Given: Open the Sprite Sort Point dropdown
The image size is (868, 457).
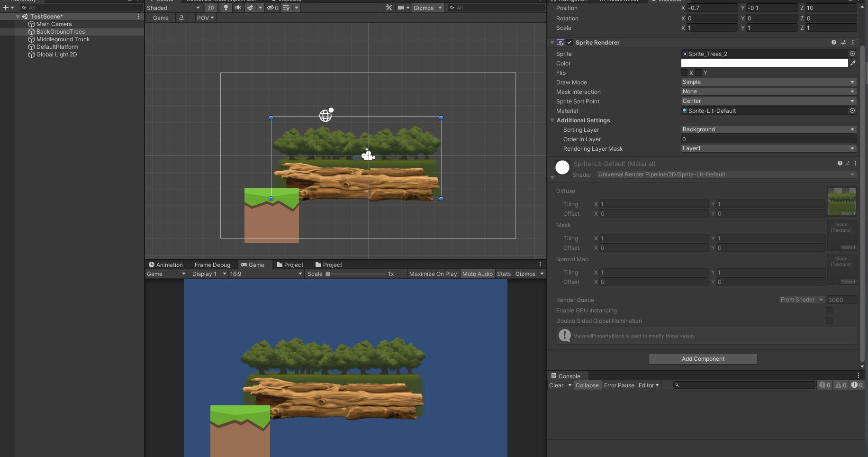Looking at the screenshot, I should (x=769, y=101).
